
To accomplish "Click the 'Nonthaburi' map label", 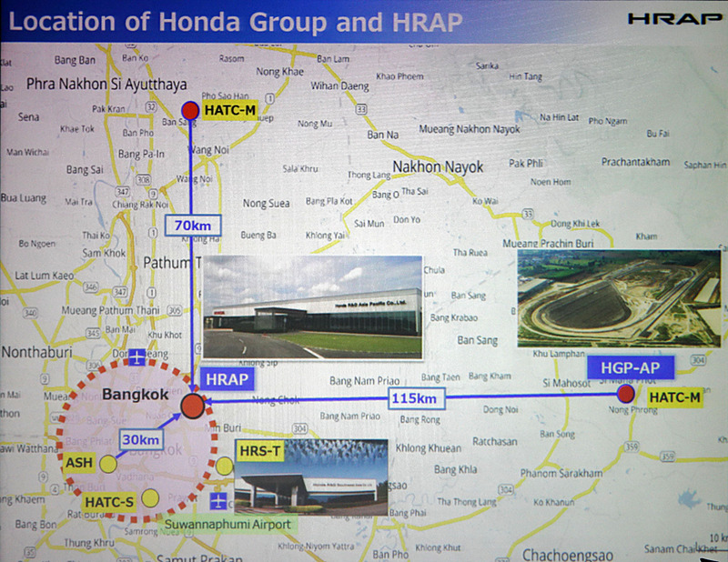I will (x=36, y=352).
